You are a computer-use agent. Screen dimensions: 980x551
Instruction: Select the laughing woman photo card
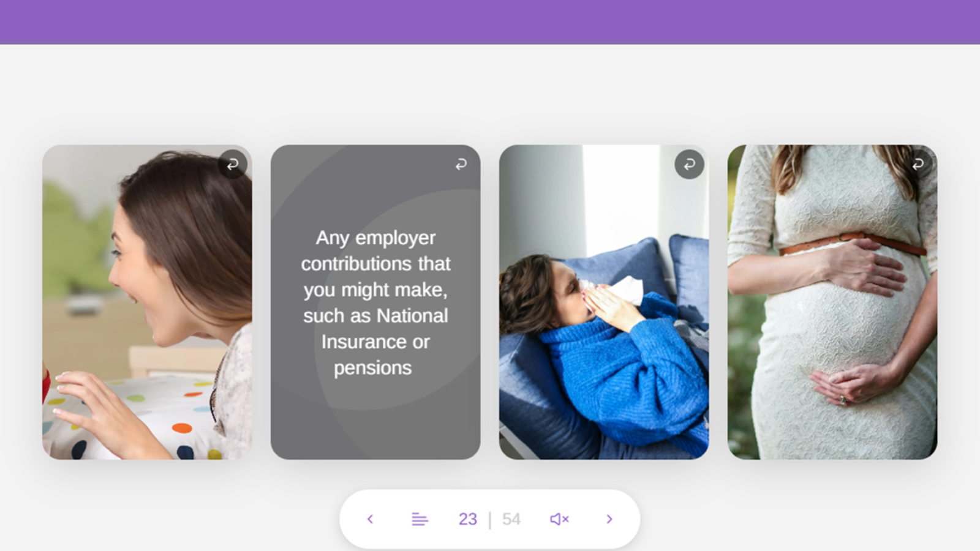click(147, 302)
